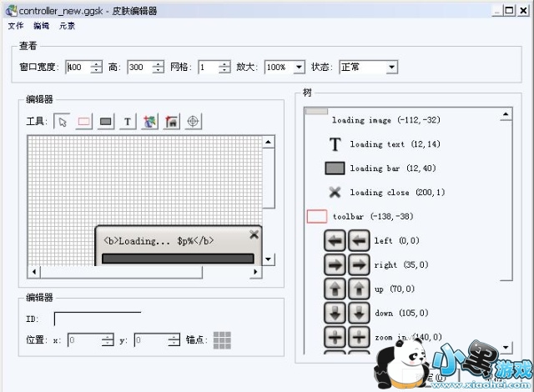
Task: Click first right arrow icon in tree
Action: point(335,264)
